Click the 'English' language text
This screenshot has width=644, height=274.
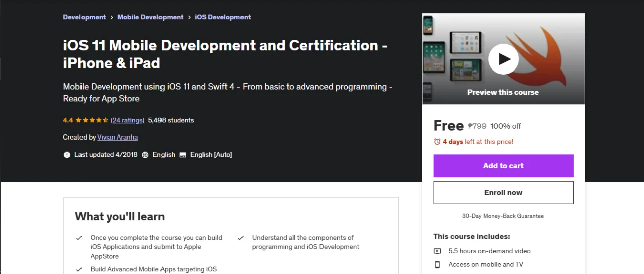[164, 155]
